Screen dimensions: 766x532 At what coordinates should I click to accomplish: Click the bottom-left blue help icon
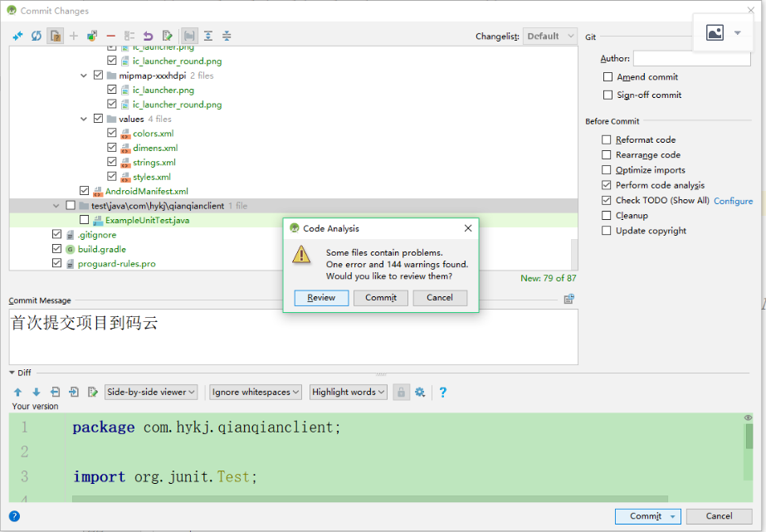[15, 516]
